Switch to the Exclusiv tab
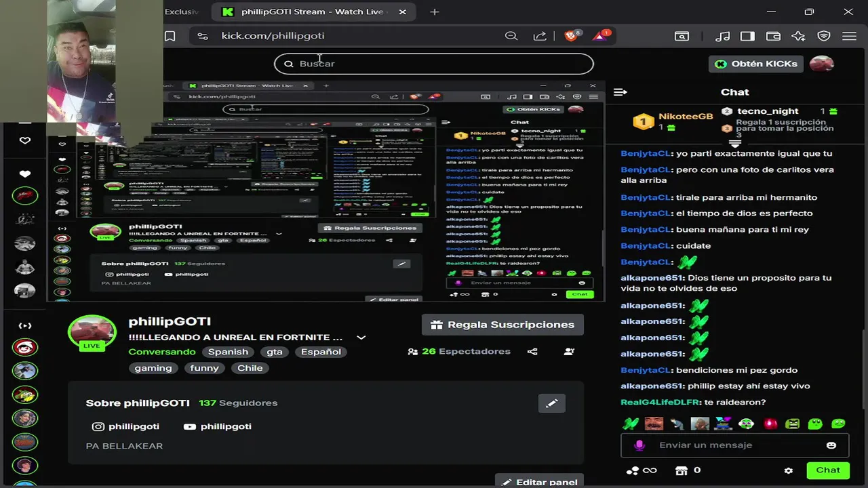 tap(181, 12)
